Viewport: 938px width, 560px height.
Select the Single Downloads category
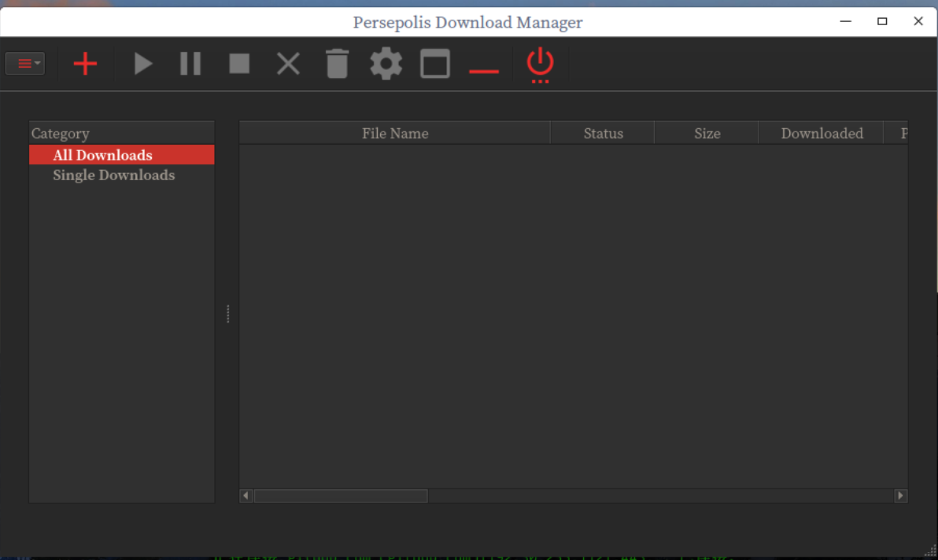pyautogui.click(x=122, y=175)
